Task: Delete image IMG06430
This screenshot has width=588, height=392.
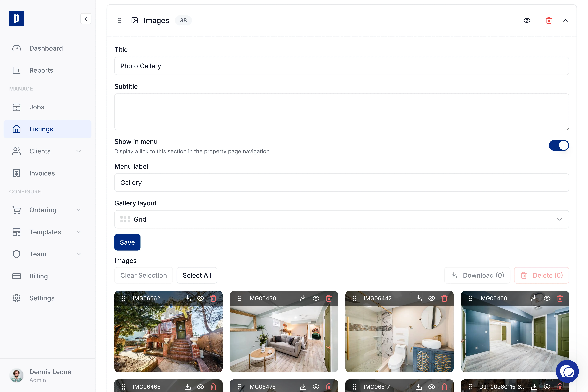Action: click(329, 298)
